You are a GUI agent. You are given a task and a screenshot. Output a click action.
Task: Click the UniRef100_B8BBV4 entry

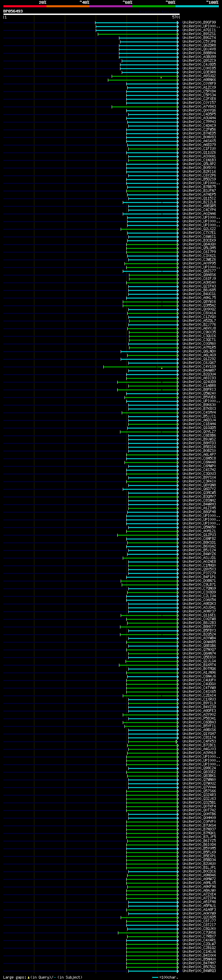point(199,53)
